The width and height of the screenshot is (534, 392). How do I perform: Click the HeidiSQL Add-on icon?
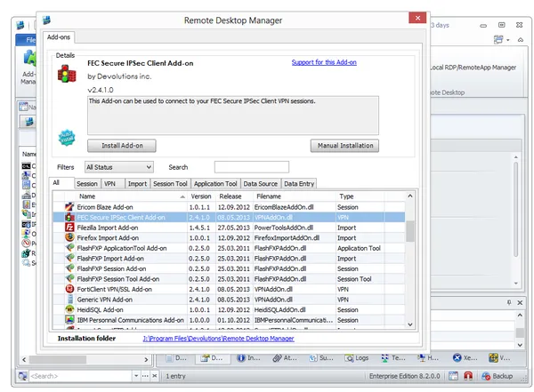(x=69, y=309)
